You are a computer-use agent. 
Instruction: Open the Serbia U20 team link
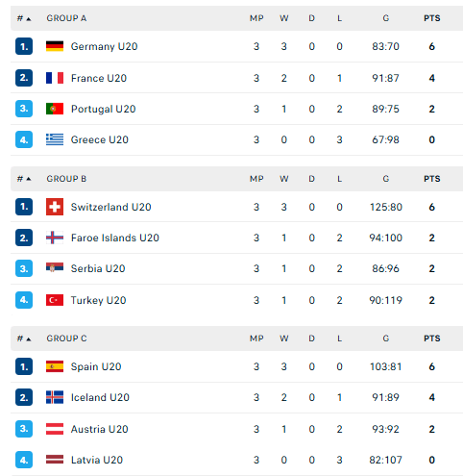click(x=98, y=268)
